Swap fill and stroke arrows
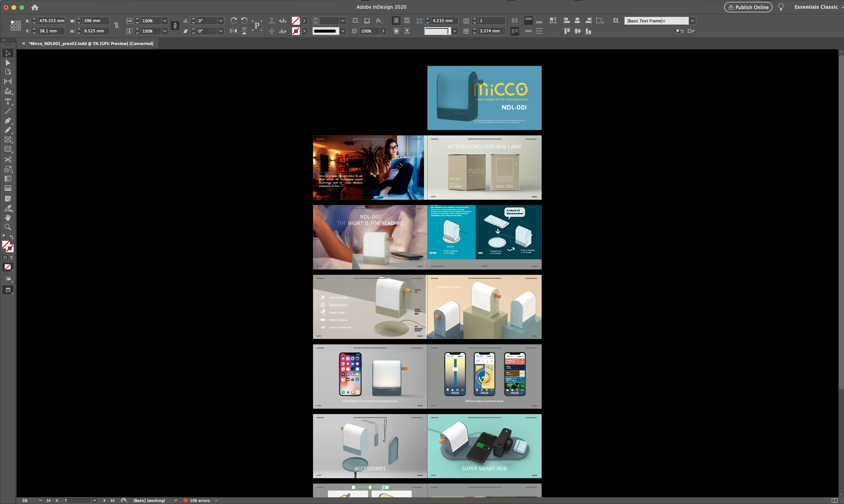This screenshot has width=844, height=504. point(11,237)
